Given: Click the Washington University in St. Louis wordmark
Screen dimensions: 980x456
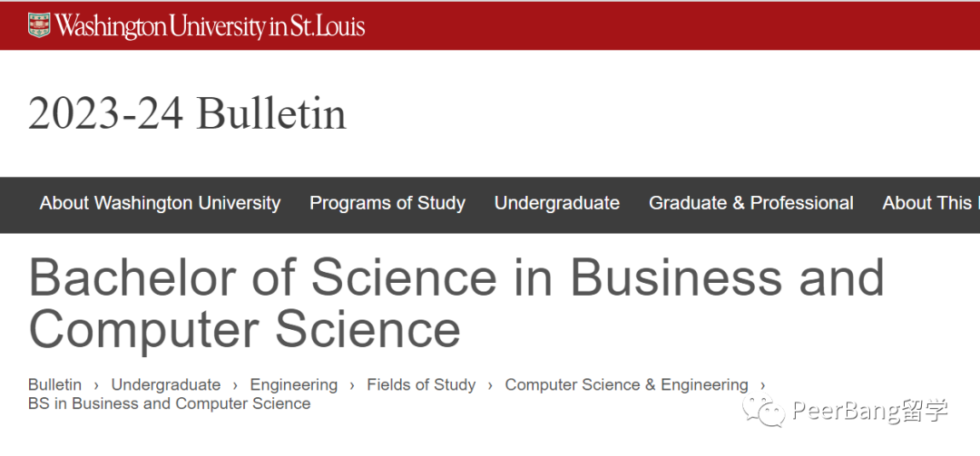Looking at the screenshot, I should pyautogui.click(x=210, y=26).
